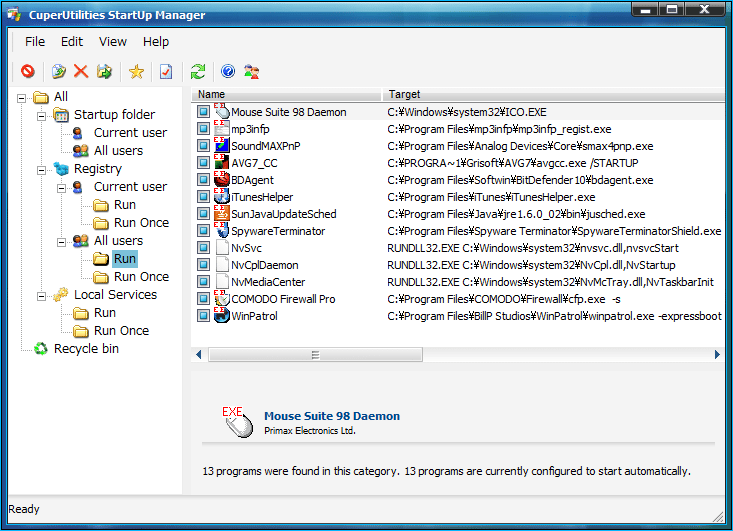Select Run Once under Registry All users
Viewport: 733px width, 531px height.
coord(142,277)
